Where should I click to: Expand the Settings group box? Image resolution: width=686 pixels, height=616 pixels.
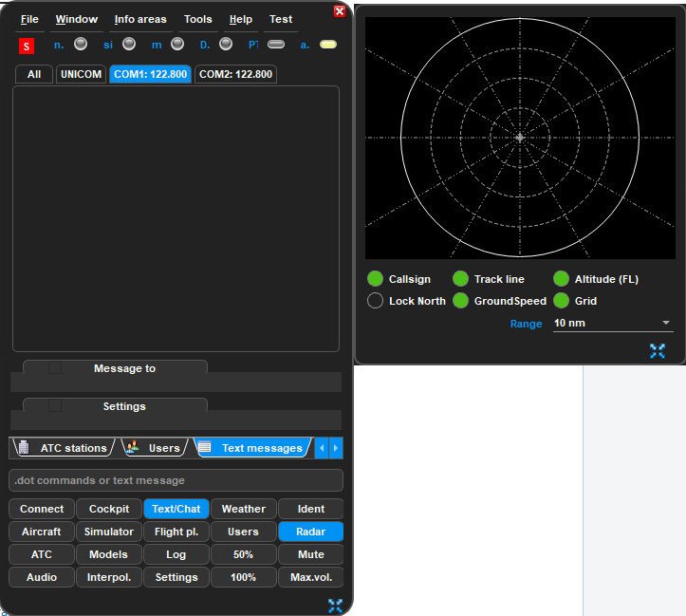coord(56,406)
